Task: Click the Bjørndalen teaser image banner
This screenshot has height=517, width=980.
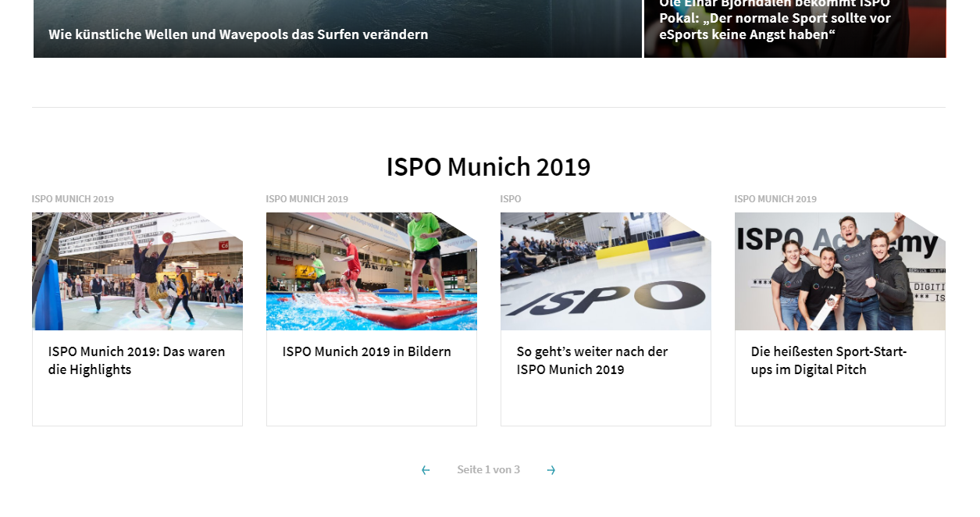Action: [794, 29]
